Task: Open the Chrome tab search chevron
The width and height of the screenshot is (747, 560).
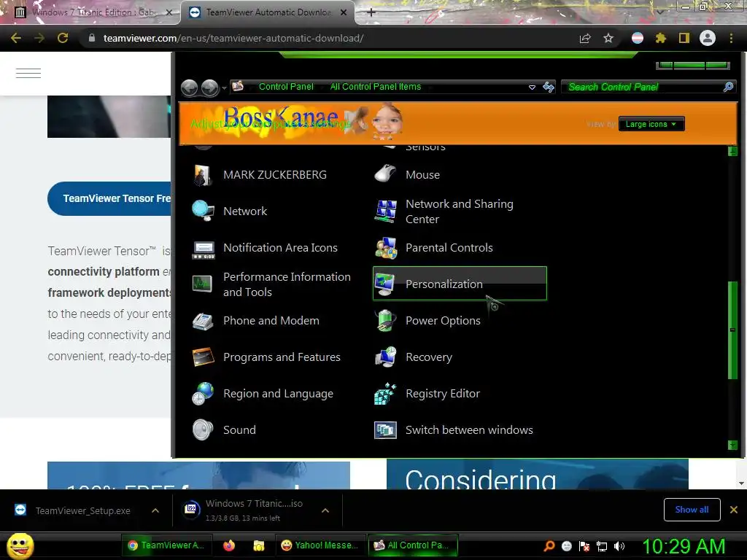Action: coord(659,12)
